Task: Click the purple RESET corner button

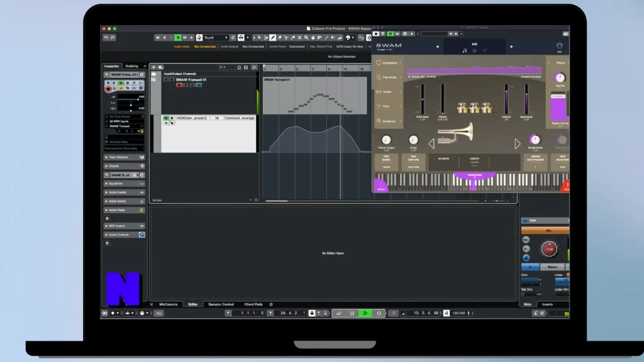Action: (380, 185)
